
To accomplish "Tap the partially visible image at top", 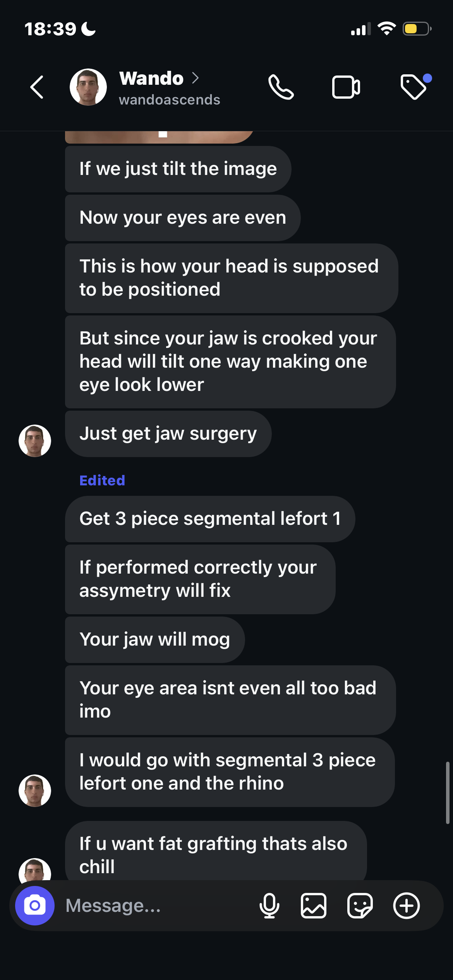I will tap(159, 137).
